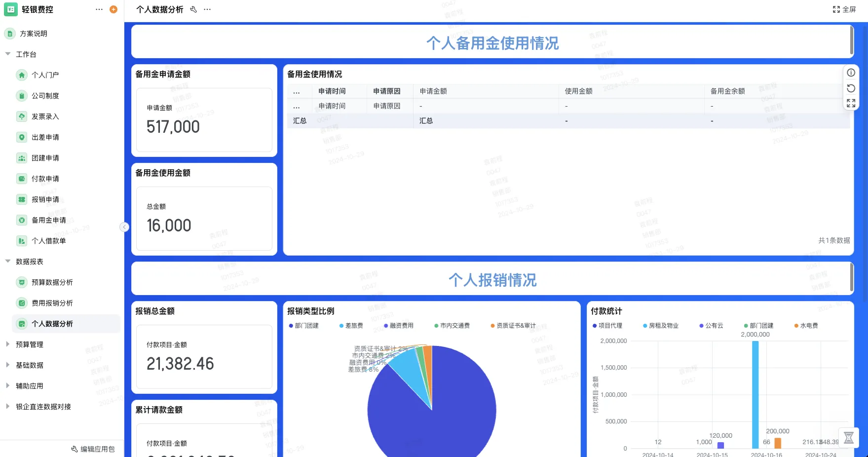Click the refresh icon on the floating panel
868x457 pixels.
tap(851, 88)
